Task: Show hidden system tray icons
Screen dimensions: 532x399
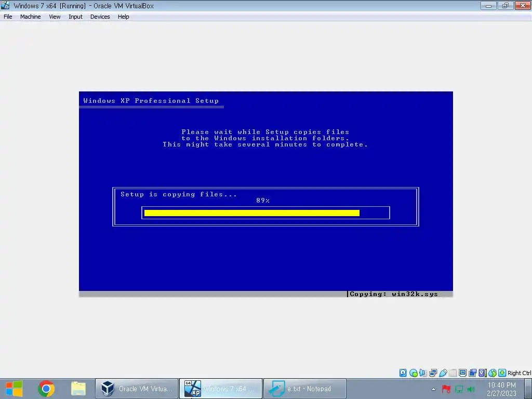Action: click(x=433, y=389)
